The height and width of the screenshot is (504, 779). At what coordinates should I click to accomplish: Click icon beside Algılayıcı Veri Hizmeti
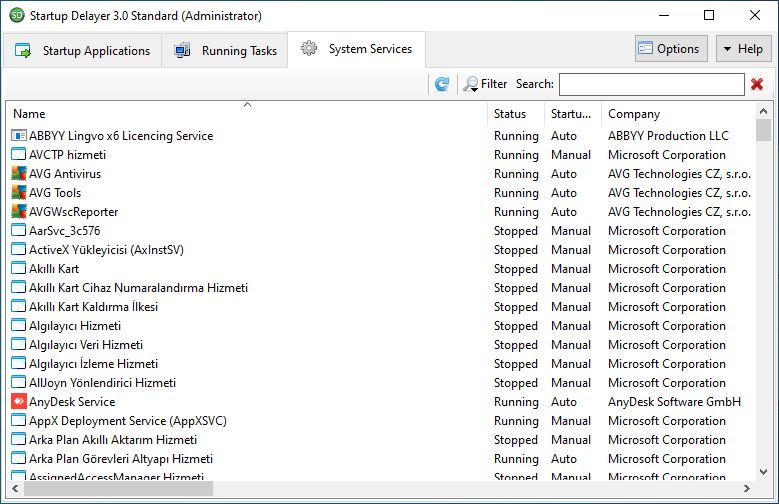[x=18, y=344]
